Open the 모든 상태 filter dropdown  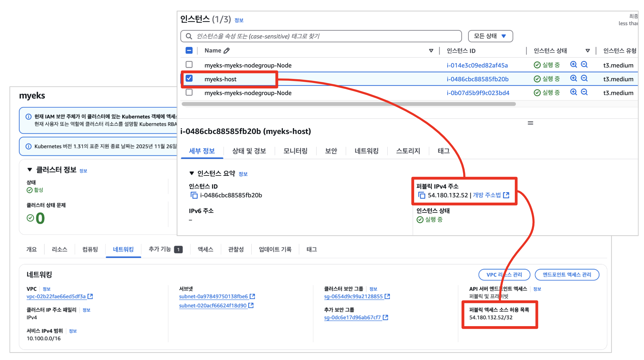[490, 36]
